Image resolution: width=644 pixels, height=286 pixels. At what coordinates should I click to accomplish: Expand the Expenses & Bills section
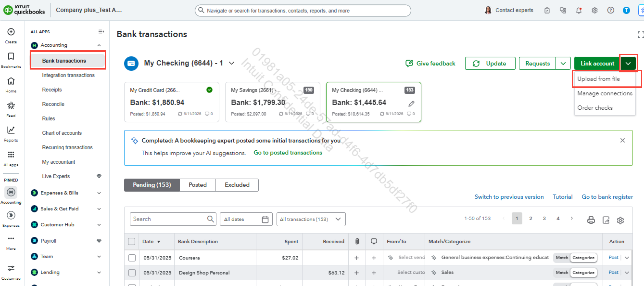pyautogui.click(x=99, y=193)
